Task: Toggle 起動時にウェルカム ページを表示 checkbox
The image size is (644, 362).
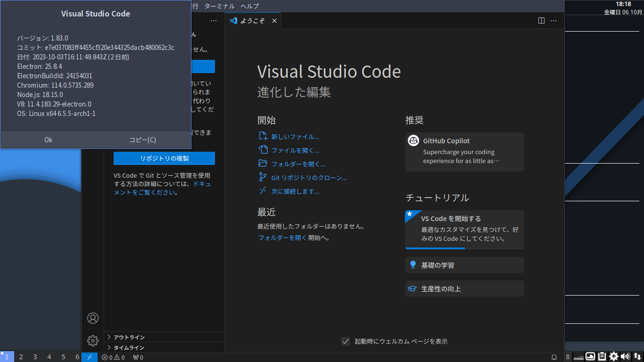Action: [x=346, y=341]
